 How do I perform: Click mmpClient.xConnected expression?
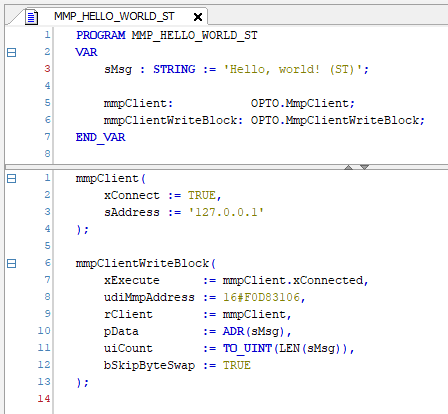(x=293, y=280)
